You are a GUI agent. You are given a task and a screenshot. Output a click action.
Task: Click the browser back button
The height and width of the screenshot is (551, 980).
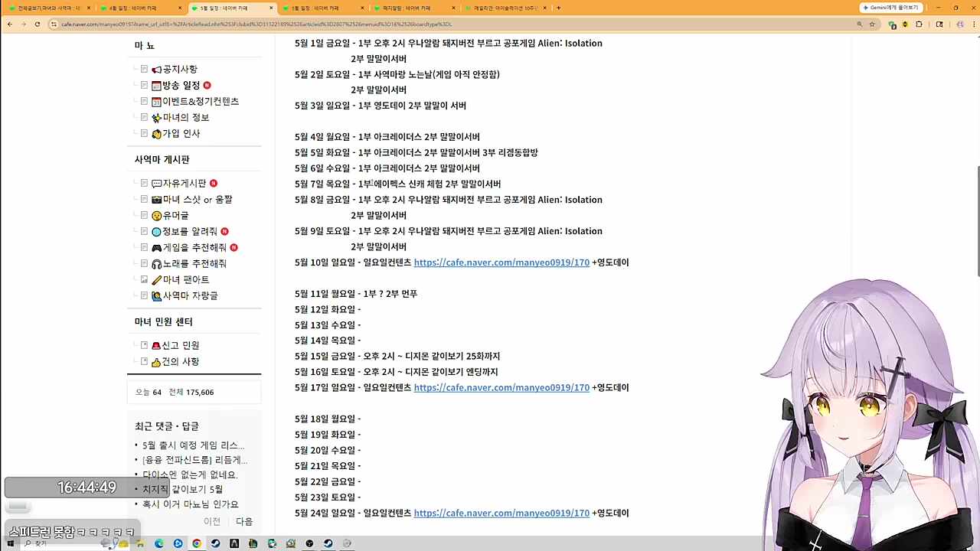coord(9,24)
